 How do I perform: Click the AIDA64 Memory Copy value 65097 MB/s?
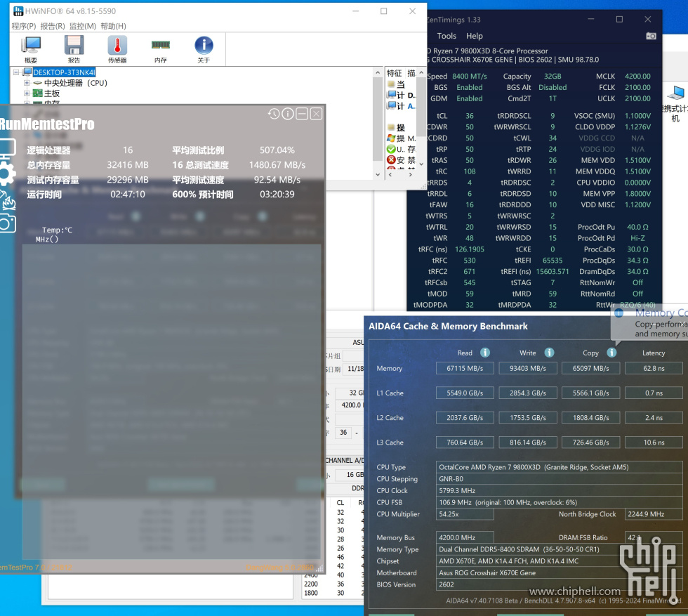[x=590, y=368]
